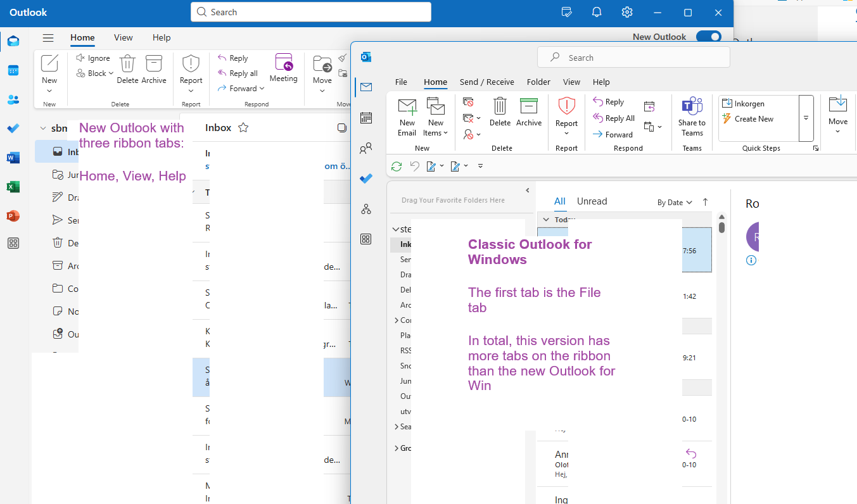The height and width of the screenshot is (504, 857).
Task: Toggle sort direction arrow in Classic message list
Action: tap(705, 202)
